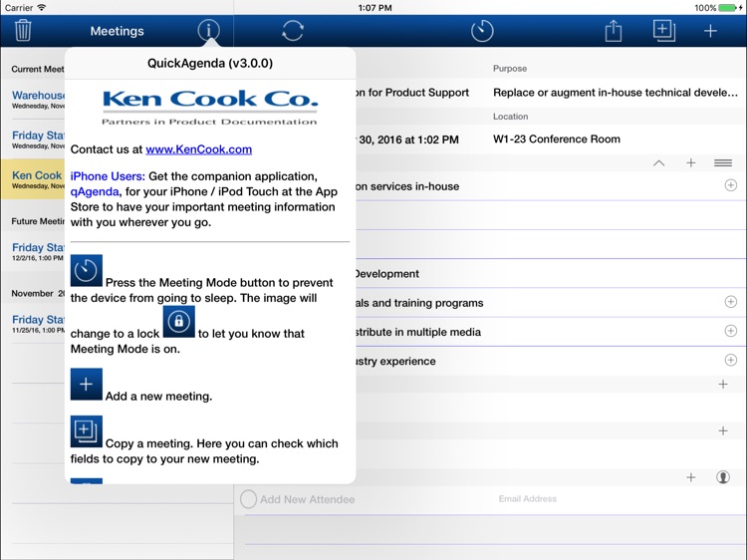Tap the copy meeting icon in toolbar
Viewport: 747px width, 560px height.
pos(664,31)
